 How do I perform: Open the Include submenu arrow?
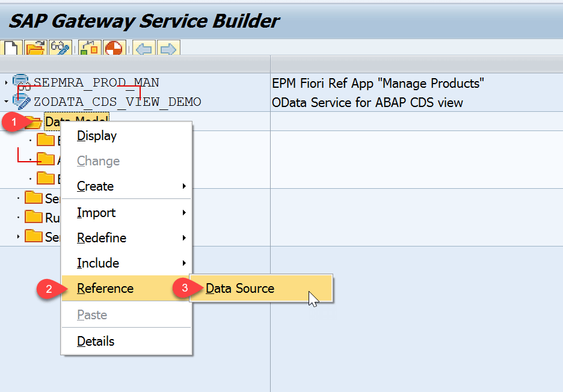184,263
